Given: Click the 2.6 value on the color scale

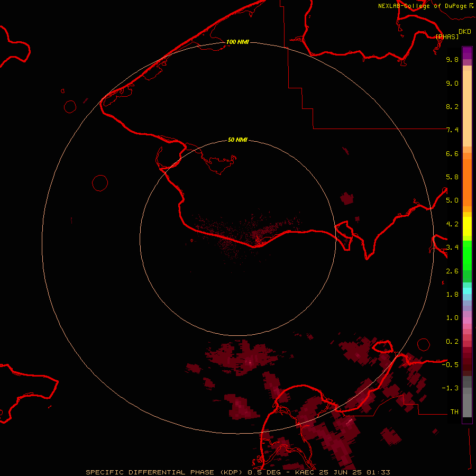Looking at the screenshot, I should [x=452, y=271].
